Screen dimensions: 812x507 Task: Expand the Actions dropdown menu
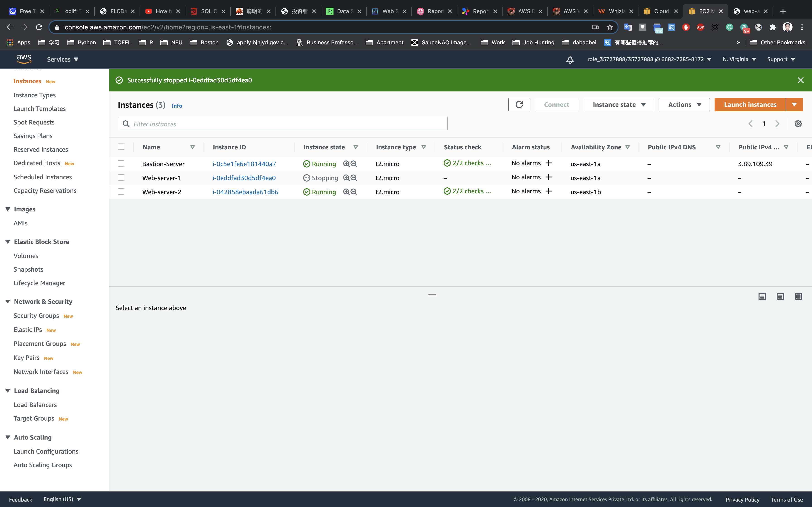pyautogui.click(x=684, y=105)
